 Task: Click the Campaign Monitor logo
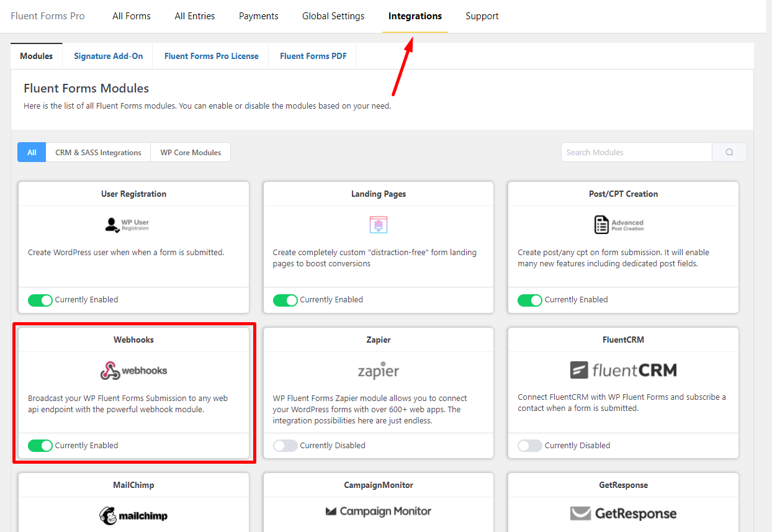pyautogui.click(x=379, y=512)
